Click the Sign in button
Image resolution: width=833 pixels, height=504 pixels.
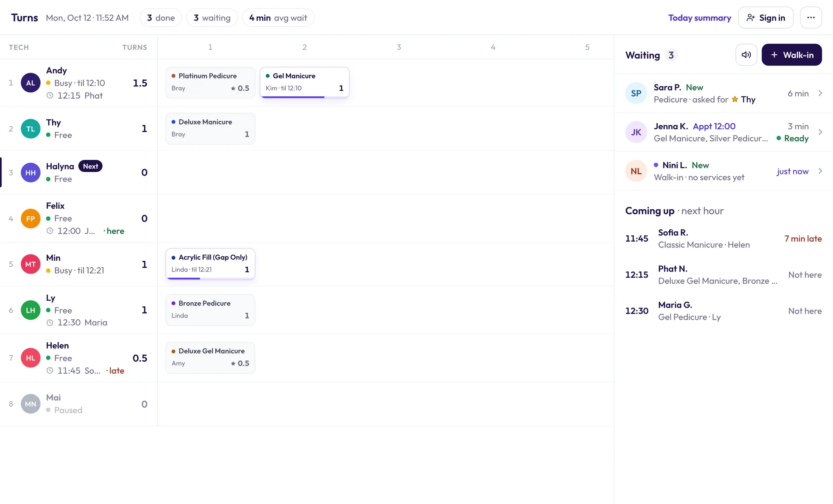pos(766,17)
